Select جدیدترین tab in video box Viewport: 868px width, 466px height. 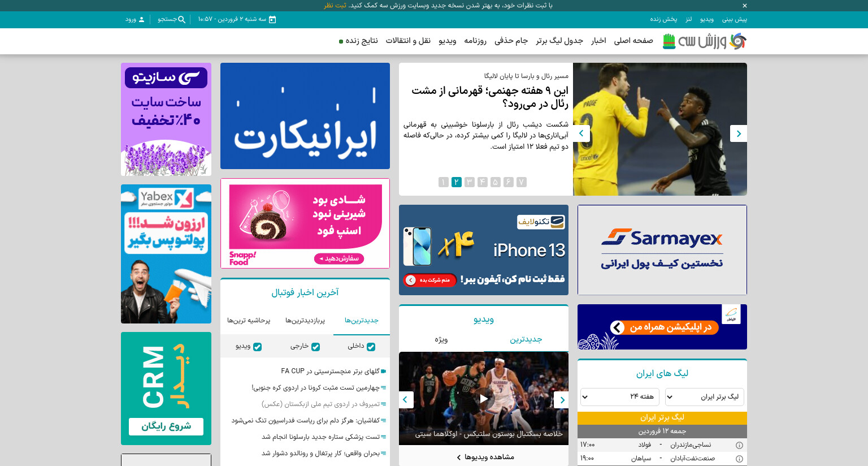coord(526,339)
